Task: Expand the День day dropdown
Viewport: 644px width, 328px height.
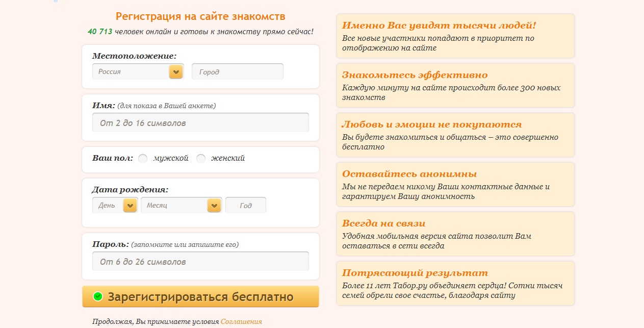Action: pyautogui.click(x=115, y=206)
